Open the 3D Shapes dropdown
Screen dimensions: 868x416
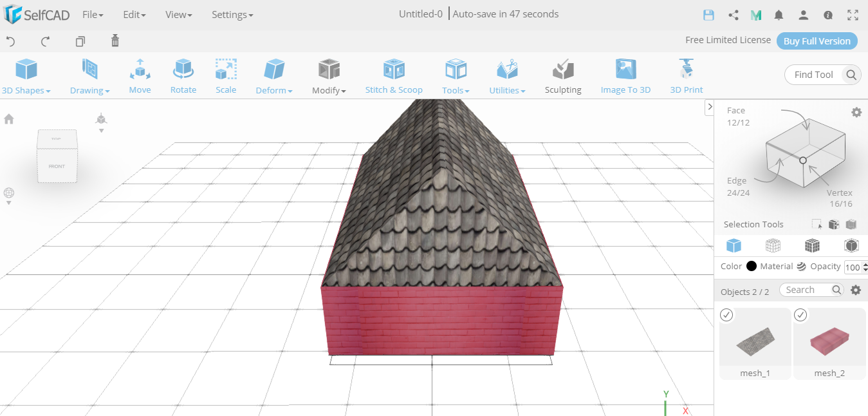26,75
